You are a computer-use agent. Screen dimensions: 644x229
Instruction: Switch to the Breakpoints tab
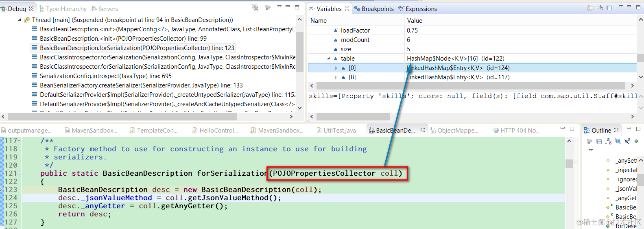[374, 9]
